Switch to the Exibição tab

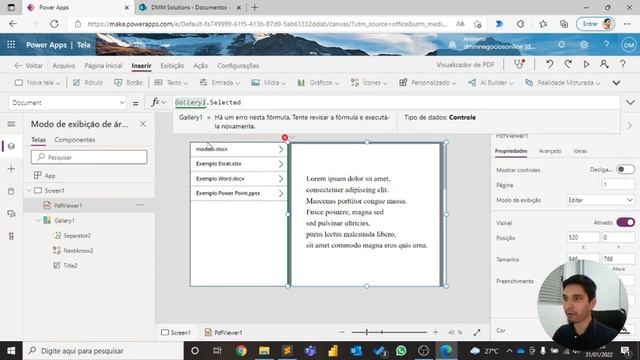pos(172,66)
